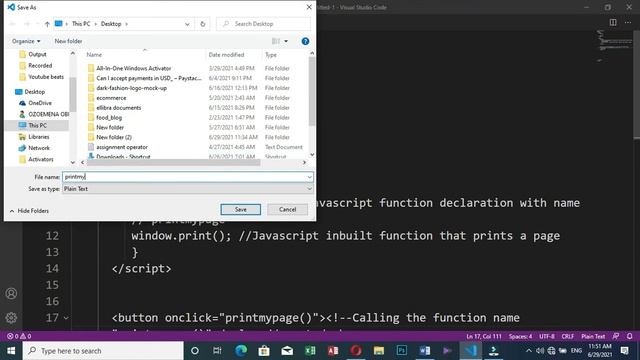Select Network in the navigation pane
640x360 pixels.
(39, 148)
